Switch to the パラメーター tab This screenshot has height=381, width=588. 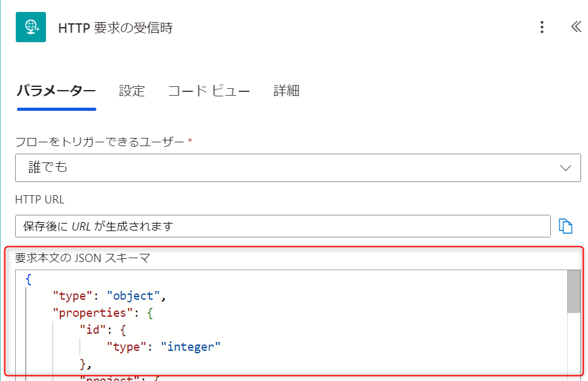(x=56, y=91)
